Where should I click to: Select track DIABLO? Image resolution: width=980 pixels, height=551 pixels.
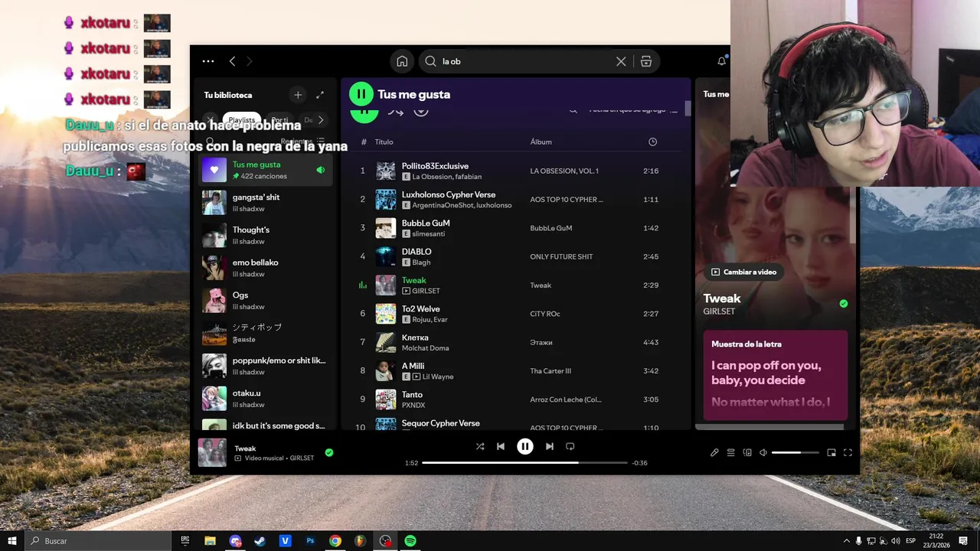[x=513, y=256]
